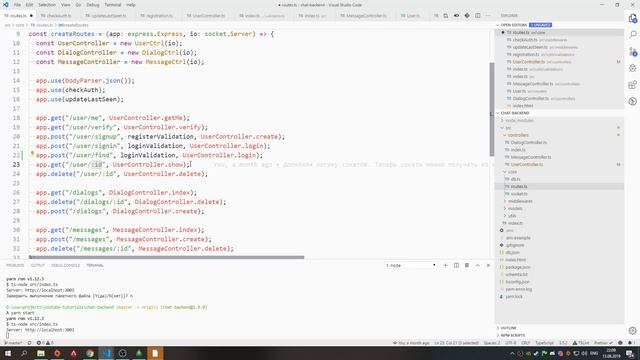This screenshot has height=360, width=640.
Task: Switch to the UserController.ts editor tab
Action: coord(209,16)
